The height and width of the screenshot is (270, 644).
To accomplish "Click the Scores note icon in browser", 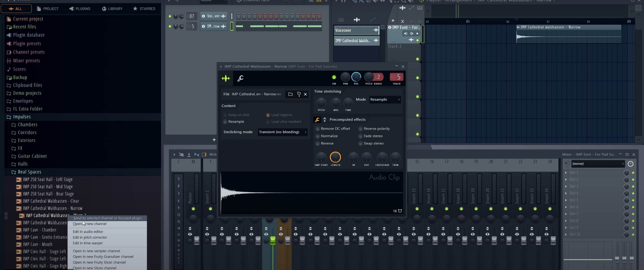I will [9, 69].
